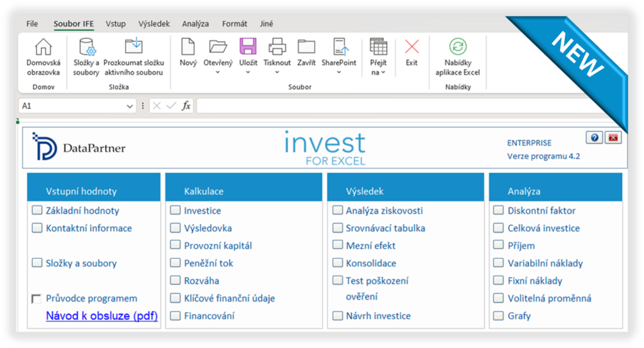This screenshot has width=644, height=348.
Task: Open the Návod k obsluze (pdf) link
Action: click(x=101, y=316)
